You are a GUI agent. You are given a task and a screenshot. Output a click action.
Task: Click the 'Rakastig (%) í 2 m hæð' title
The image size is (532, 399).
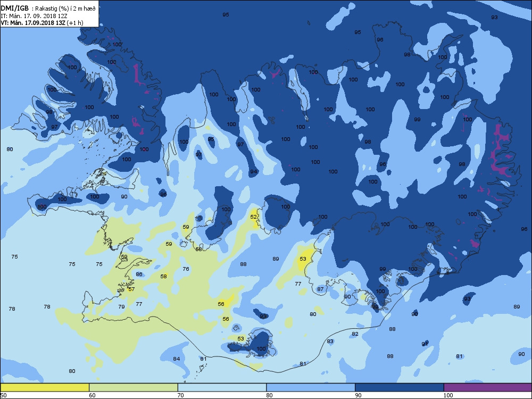coord(65,9)
